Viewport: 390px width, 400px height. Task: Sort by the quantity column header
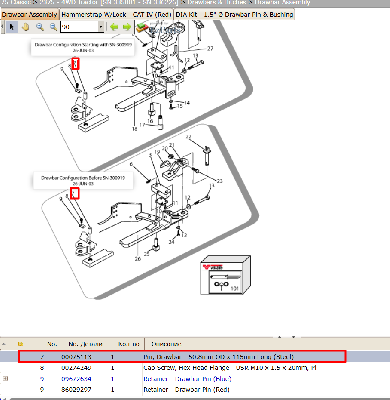(x=129, y=344)
